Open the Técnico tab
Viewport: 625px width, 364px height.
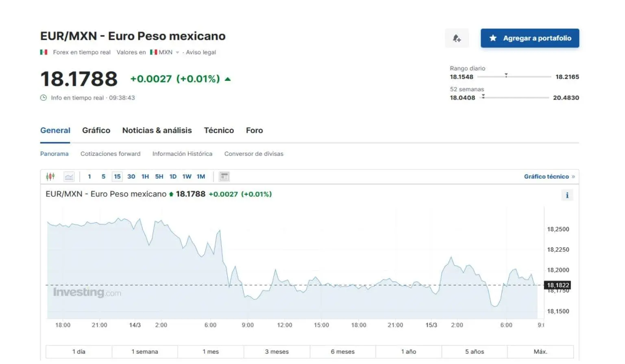[x=219, y=130]
